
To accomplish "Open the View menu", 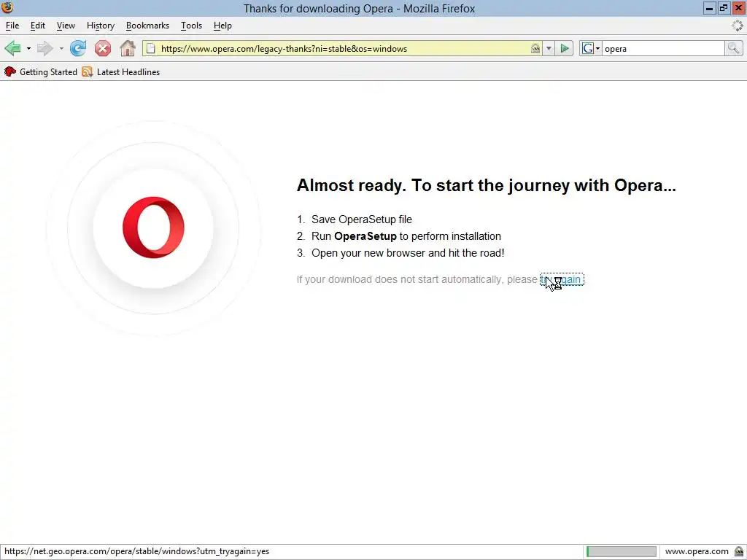I will (x=66, y=26).
